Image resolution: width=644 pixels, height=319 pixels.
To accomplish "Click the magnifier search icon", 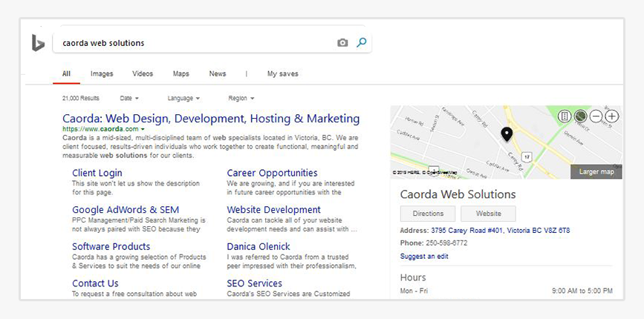I will pos(362,42).
